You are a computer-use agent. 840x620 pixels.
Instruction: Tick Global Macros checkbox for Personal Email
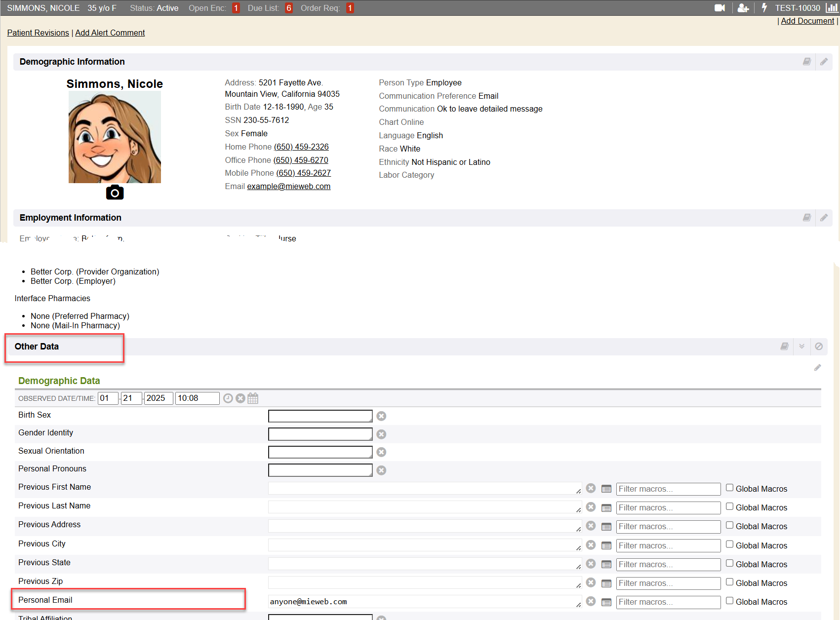[729, 601]
